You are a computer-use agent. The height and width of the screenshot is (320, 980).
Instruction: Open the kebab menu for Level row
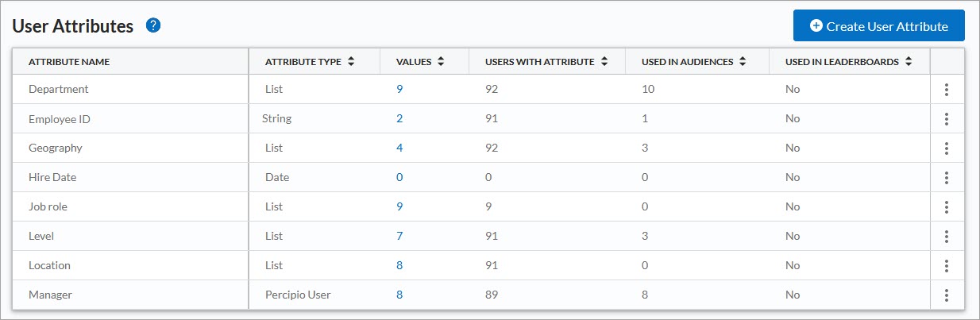coord(946,237)
